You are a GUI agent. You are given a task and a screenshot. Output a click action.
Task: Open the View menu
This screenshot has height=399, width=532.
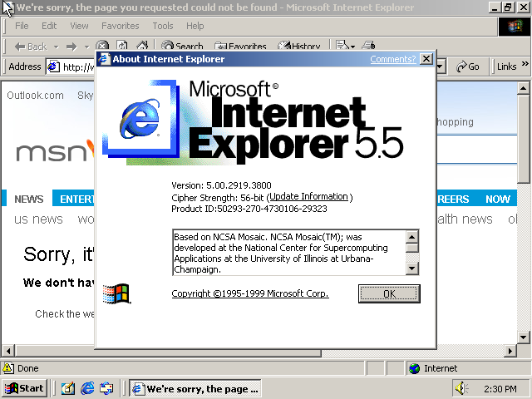79,26
